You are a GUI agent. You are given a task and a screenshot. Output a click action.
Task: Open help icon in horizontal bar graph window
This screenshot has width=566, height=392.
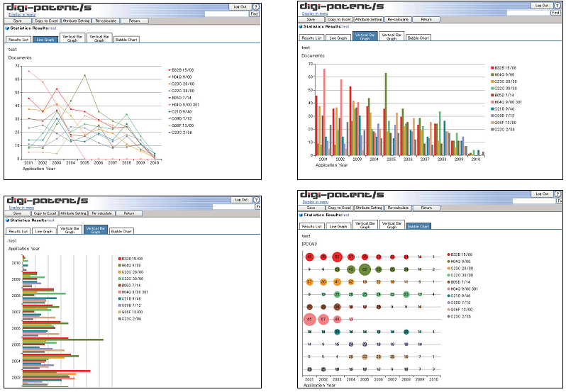click(x=256, y=200)
